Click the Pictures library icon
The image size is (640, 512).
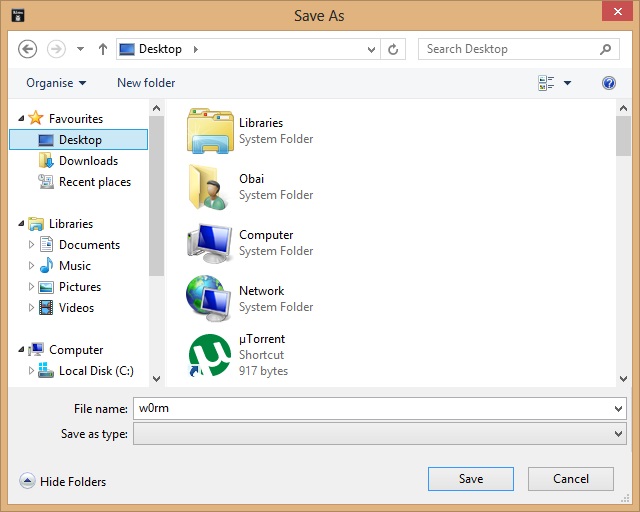(x=46, y=287)
